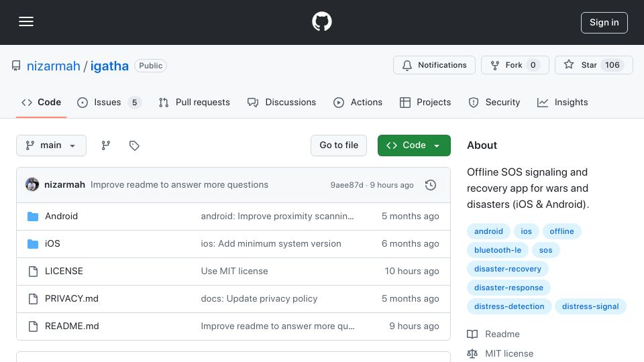
Task: Click the distress-detection topic tag
Action: point(509,306)
